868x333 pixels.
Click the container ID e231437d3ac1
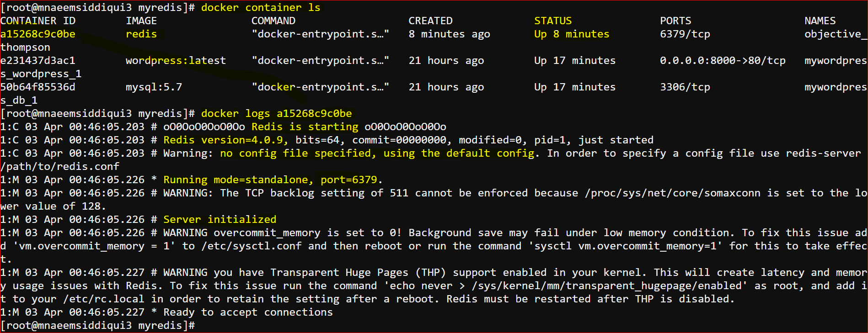click(38, 60)
